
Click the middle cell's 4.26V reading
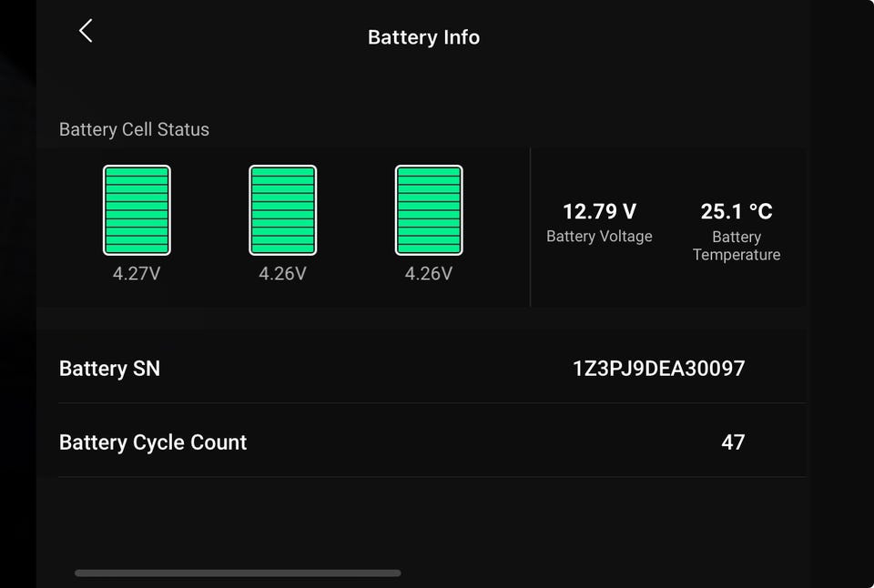(282, 273)
